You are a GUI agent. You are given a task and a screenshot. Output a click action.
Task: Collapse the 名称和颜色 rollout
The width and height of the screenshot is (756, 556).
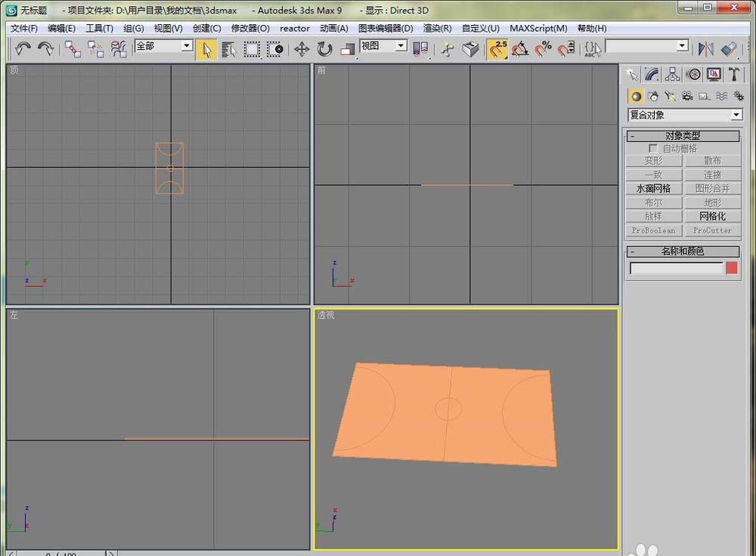(x=682, y=252)
